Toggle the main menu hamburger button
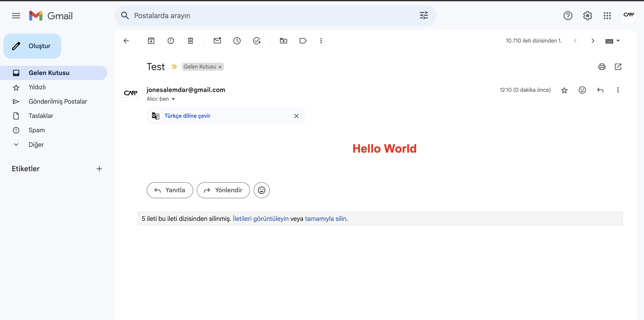Screen dimensions: 644x320 [x=16, y=16]
